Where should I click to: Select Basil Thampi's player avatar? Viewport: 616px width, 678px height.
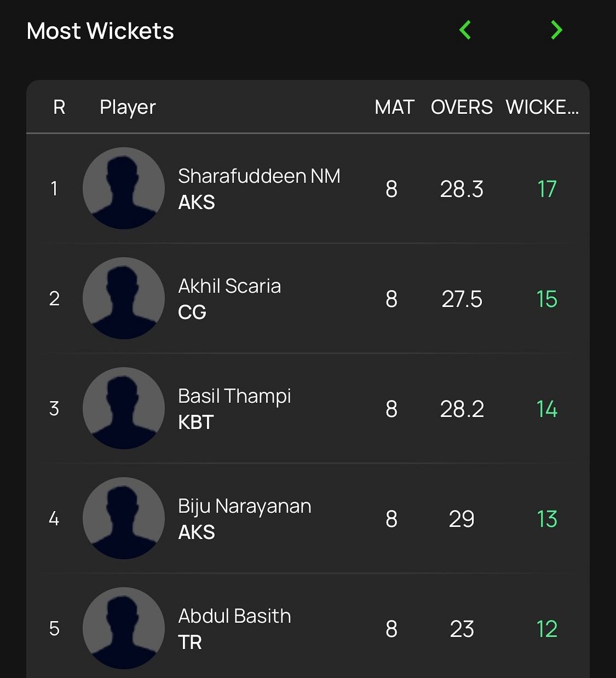[124, 408]
